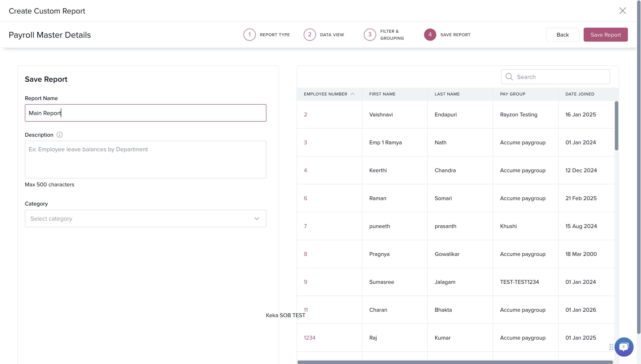Click the Save Report button

[605, 35]
